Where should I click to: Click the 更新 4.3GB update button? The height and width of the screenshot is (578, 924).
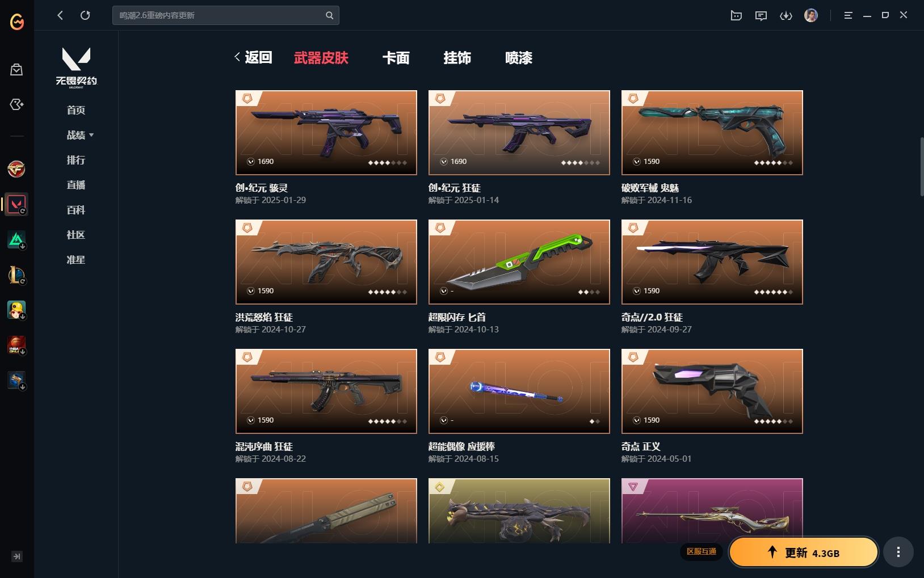[803, 552]
